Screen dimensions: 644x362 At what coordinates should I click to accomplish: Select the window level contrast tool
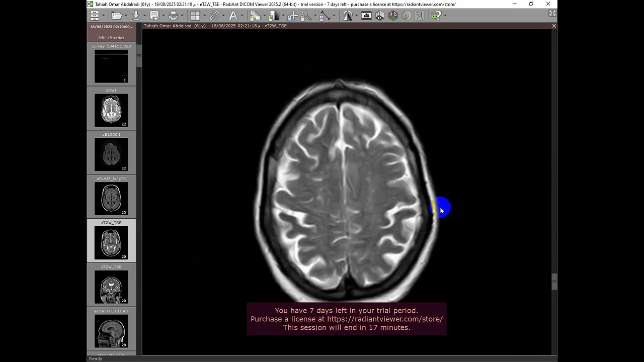click(274, 16)
